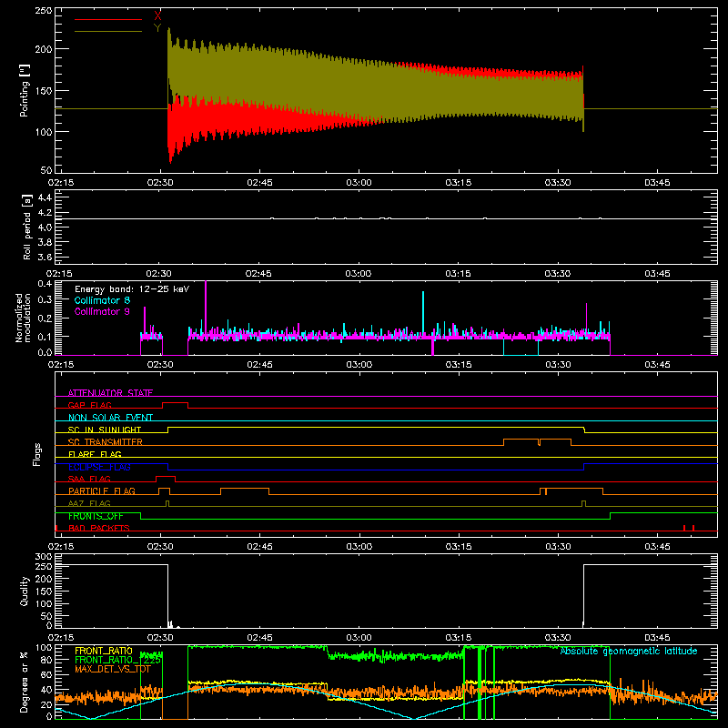
Task: Select the cyan 'Collimator 8' legend label
Action: point(102,300)
